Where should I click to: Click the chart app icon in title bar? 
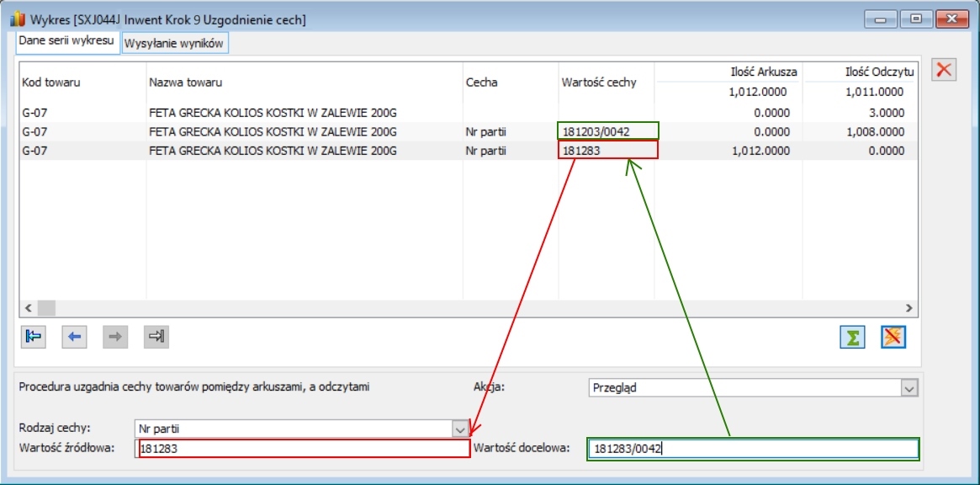pyautogui.click(x=14, y=18)
